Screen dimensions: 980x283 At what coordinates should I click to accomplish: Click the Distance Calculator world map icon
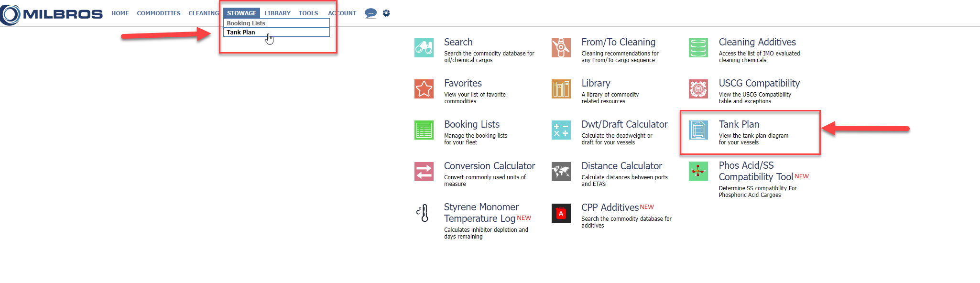561,172
